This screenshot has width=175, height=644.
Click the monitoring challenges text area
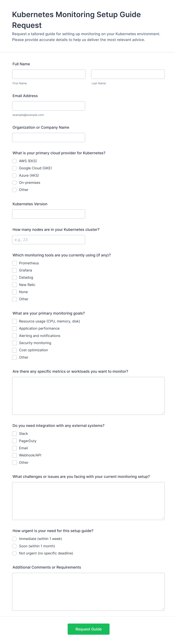[88, 501]
